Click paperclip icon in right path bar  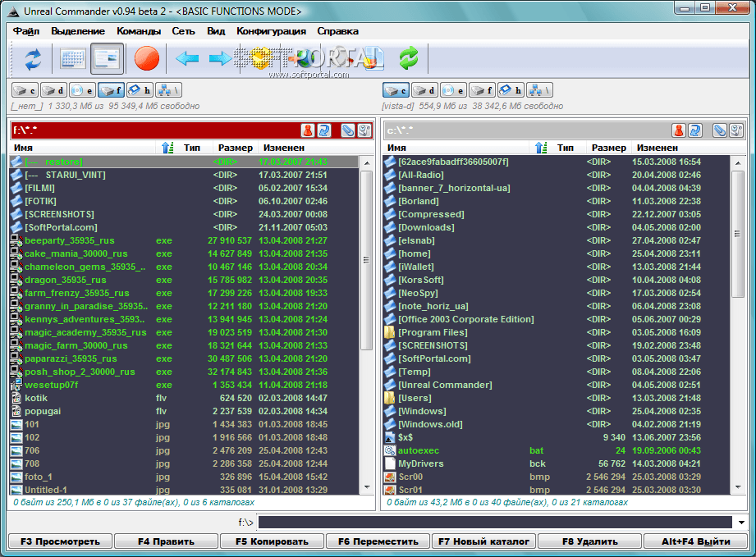point(719,130)
